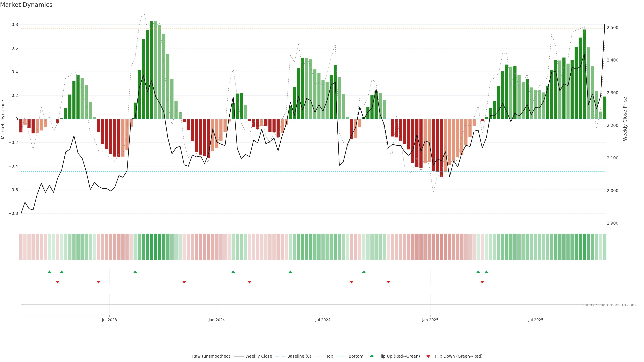The image size is (644, 362).
Task: Click flip-up marker just after Jan 2024
Action: (x=233, y=272)
